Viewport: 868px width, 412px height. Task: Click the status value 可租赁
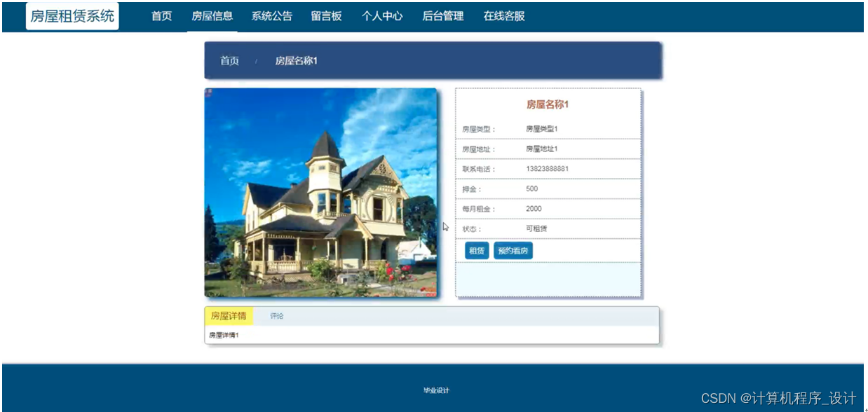(x=536, y=228)
